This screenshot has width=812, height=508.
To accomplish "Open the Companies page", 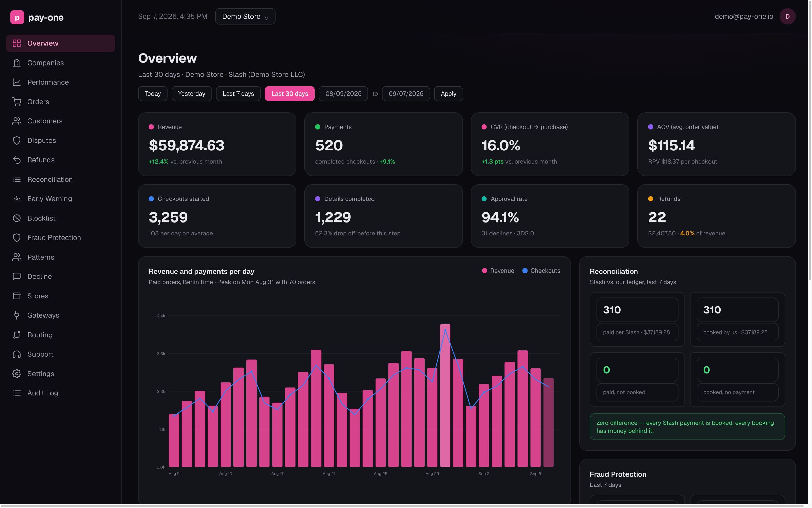I will click(60, 63).
